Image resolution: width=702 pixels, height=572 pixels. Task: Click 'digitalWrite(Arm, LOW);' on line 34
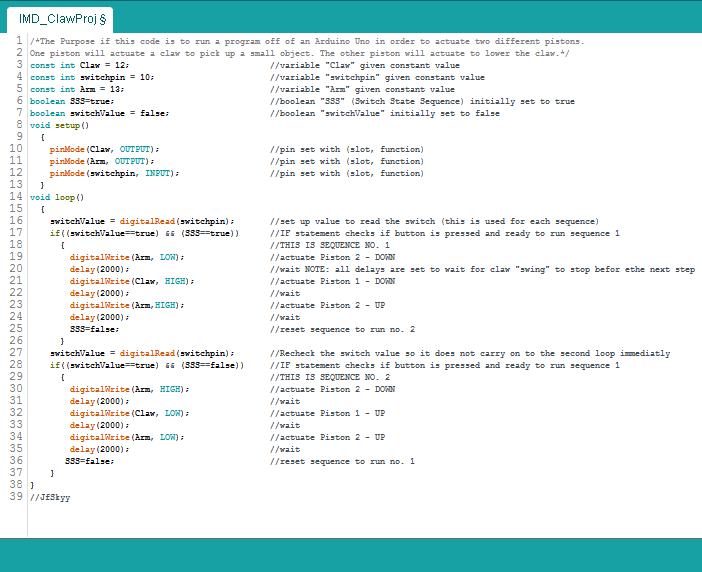click(x=127, y=438)
